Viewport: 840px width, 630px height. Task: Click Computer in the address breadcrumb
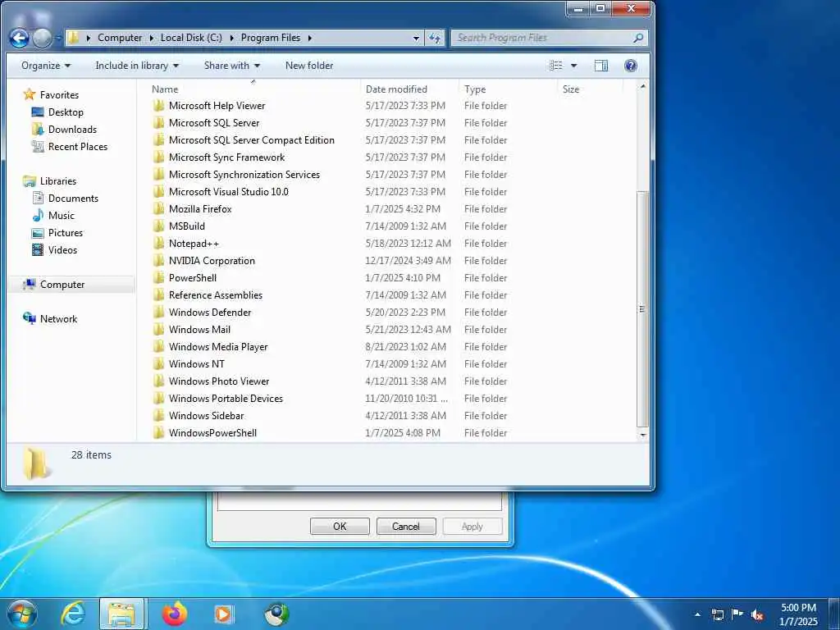[x=120, y=38]
